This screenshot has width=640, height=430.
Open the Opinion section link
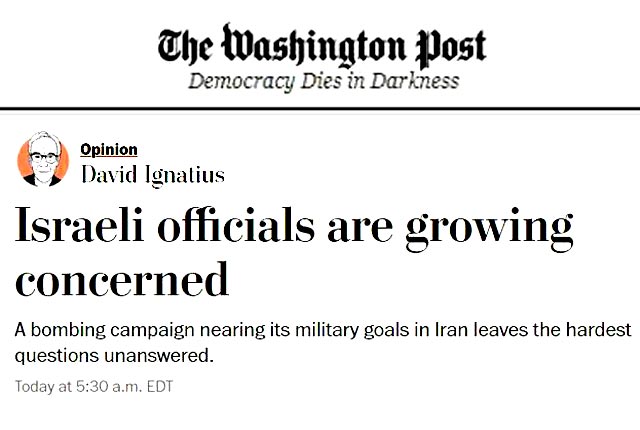[x=109, y=149]
